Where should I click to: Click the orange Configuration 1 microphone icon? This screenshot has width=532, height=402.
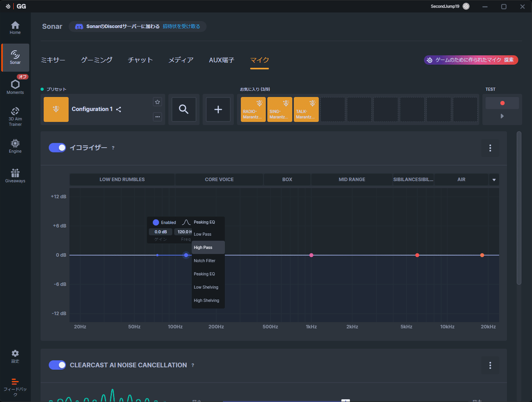click(x=56, y=109)
